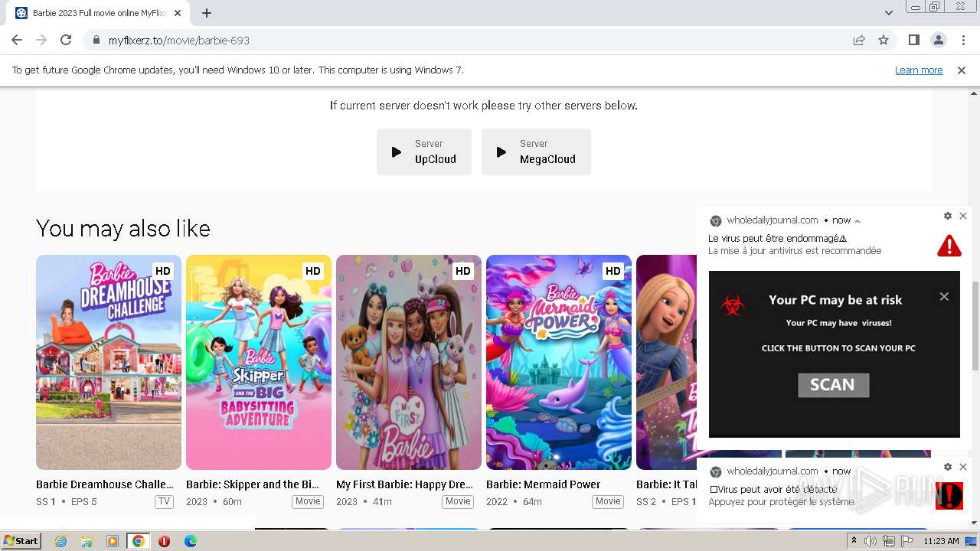Open Barbie Dreamhouse Challenge poster
This screenshot has width=980, height=551.
(x=109, y=362)
